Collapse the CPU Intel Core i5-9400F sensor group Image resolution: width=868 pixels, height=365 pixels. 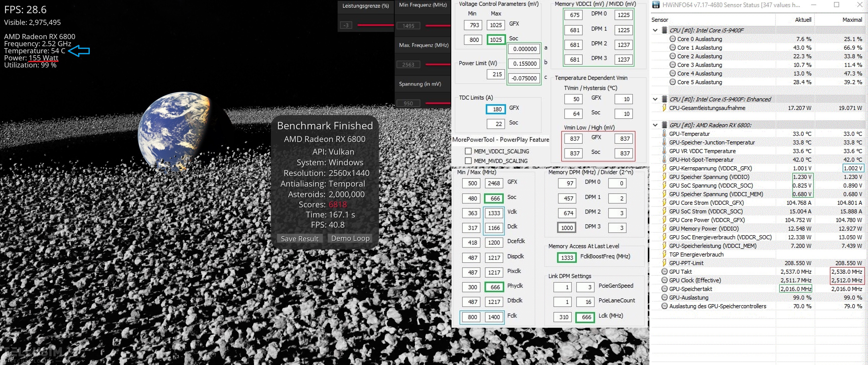click(655, 30)
